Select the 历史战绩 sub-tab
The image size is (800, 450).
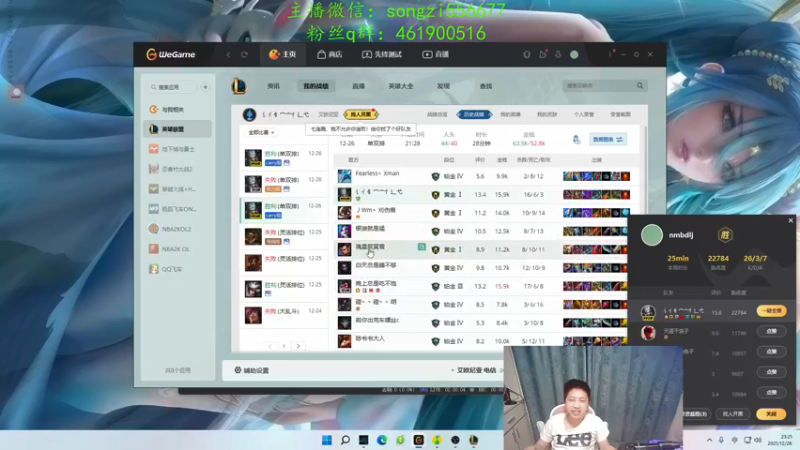coord(474,114)
